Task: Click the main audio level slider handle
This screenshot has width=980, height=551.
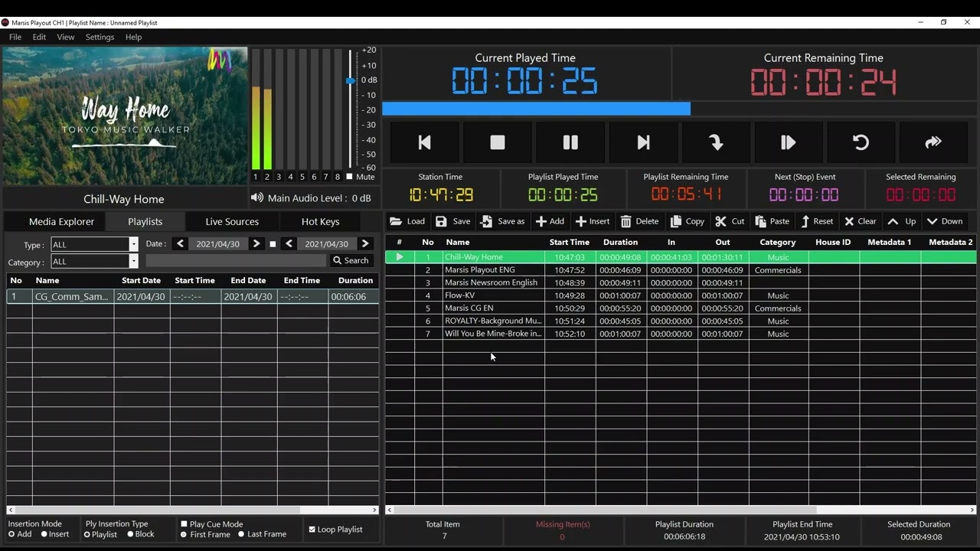Action: click(x=351, y=80)
